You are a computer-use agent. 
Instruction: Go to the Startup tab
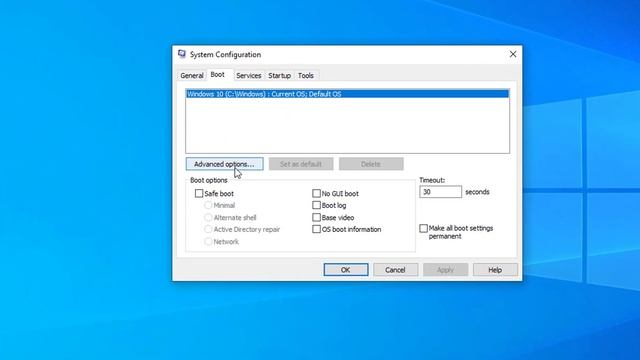(x=280, y=76)
